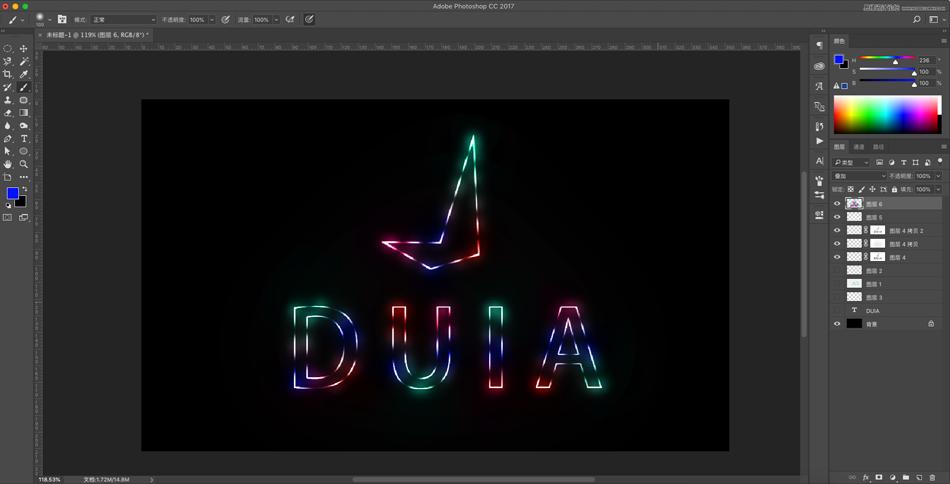Select the Eraser tool

[8, 113]
